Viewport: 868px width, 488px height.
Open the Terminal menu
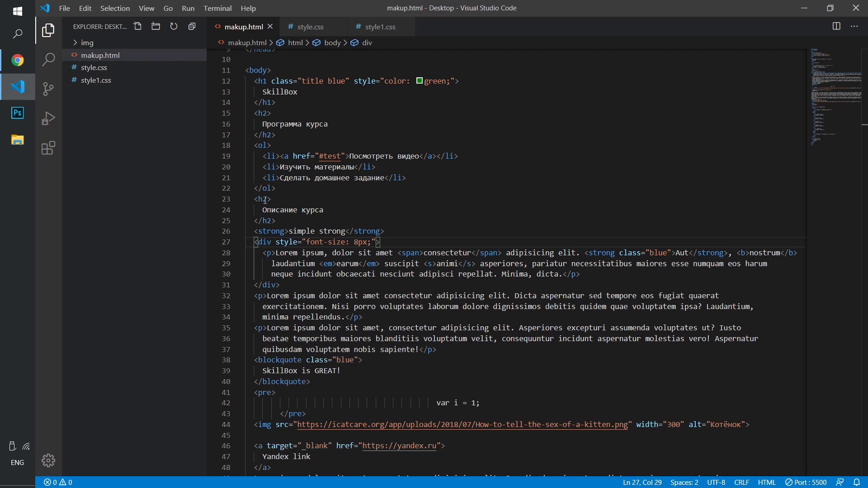[217, 8]
